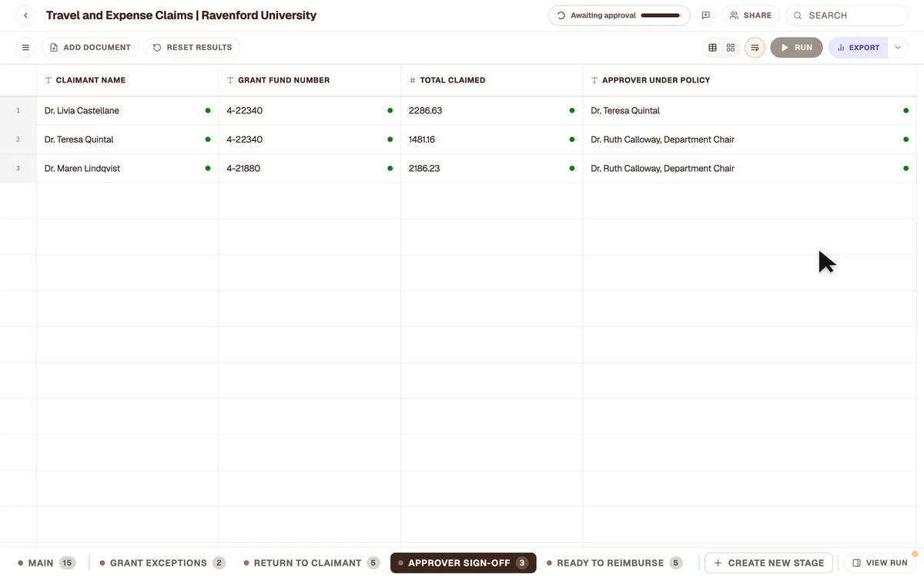Click the green status dot beside Dr. Maren Lindqvist

pyautogui.click(x=208, y=168)
